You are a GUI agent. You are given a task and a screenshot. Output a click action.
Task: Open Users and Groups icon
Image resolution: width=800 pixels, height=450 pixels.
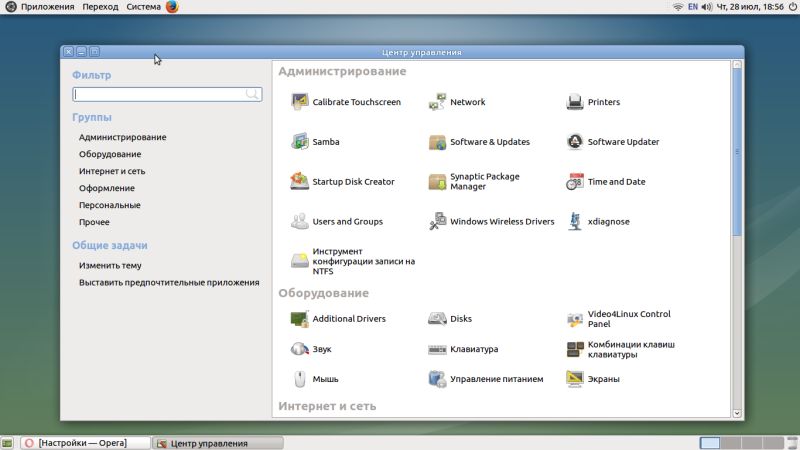pos(299,221)
